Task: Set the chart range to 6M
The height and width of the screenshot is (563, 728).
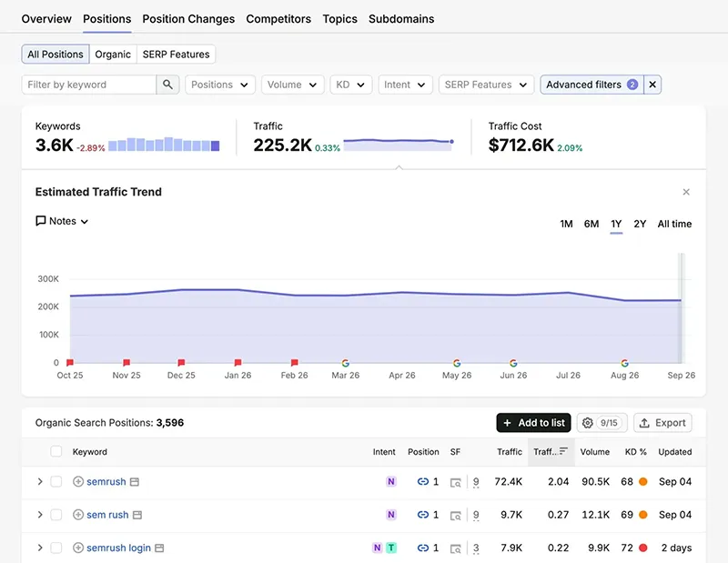Action: tap(591, 224)
